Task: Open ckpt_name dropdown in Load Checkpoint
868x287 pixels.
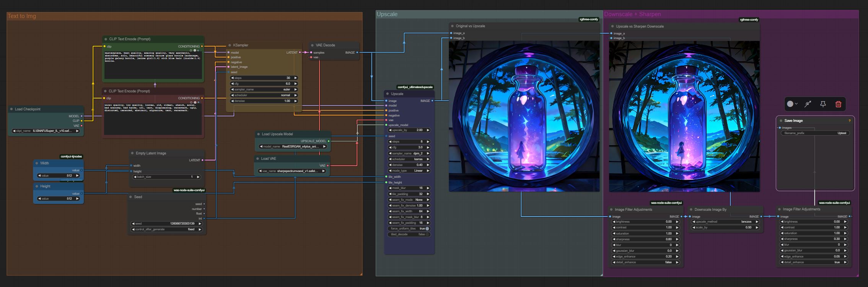Action: (x=46, y=131)
